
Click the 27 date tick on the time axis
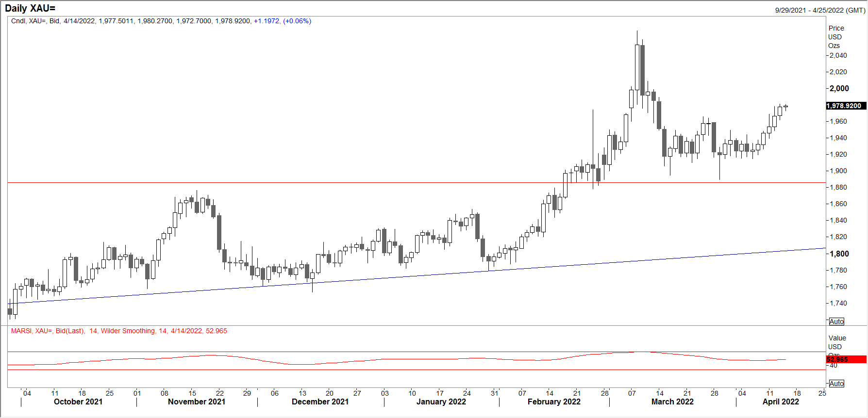[x=357, y=393]
